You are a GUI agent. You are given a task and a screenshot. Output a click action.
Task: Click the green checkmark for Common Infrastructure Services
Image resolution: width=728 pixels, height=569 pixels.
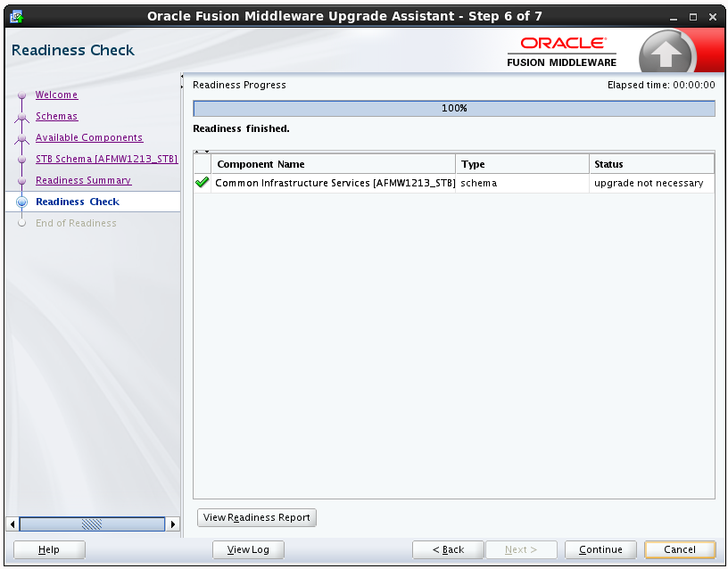[202, 183]
